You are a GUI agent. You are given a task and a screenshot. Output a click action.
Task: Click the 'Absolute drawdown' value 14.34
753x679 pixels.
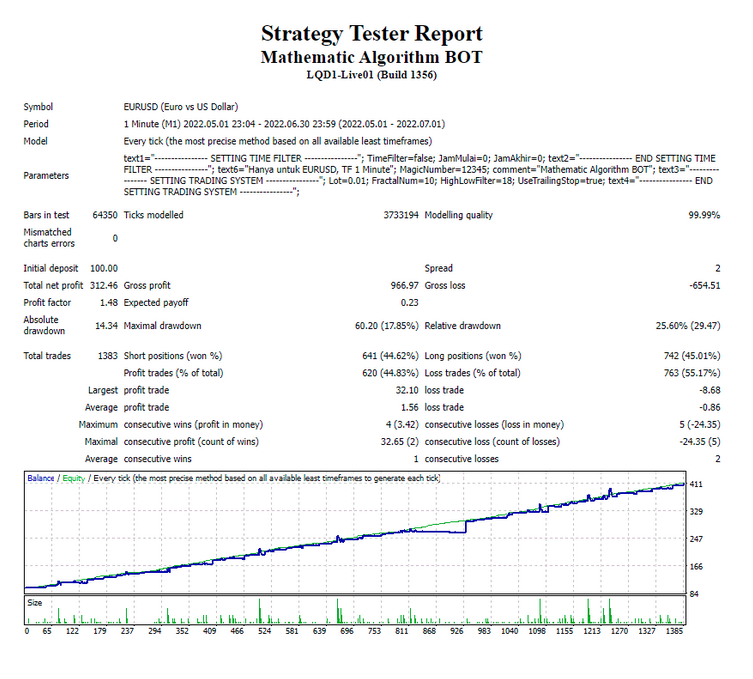(106, 326)
